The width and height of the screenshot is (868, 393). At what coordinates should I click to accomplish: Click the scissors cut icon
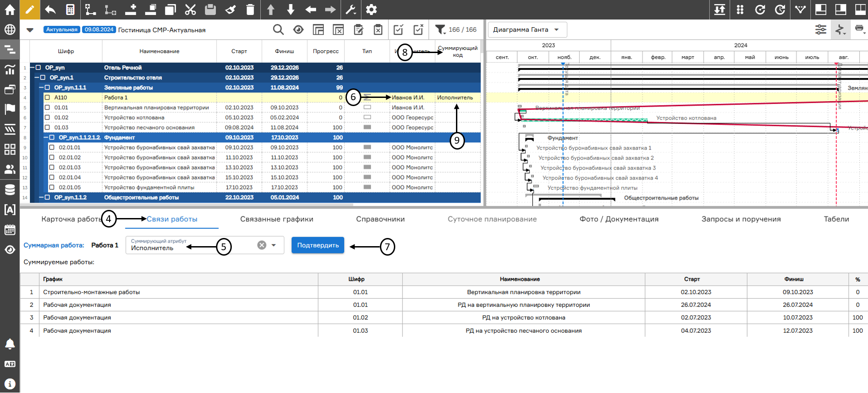point(191,10)
